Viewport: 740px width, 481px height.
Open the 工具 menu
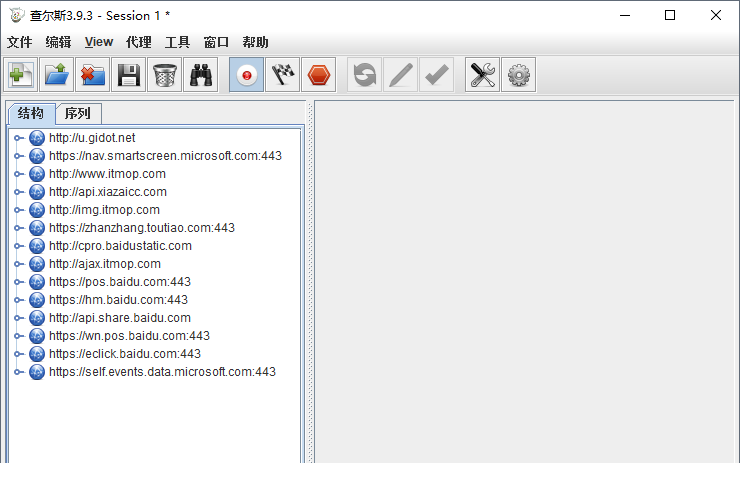177,42
